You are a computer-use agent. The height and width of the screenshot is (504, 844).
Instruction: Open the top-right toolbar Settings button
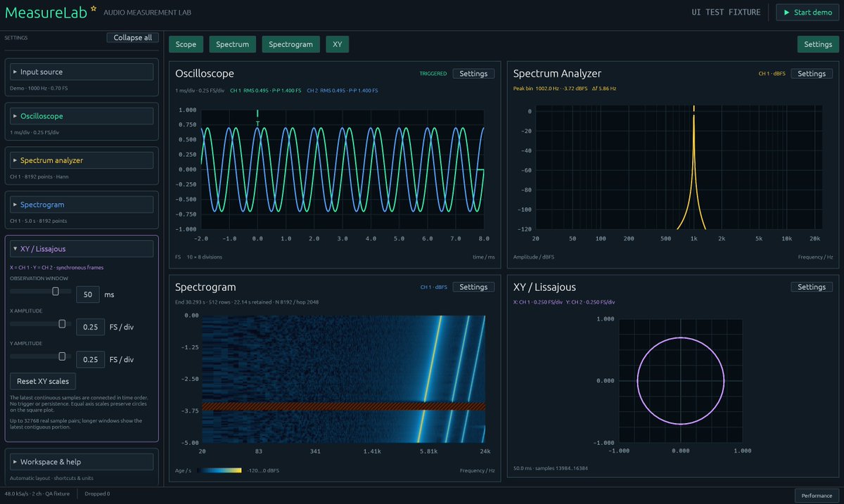pos(818,44)
